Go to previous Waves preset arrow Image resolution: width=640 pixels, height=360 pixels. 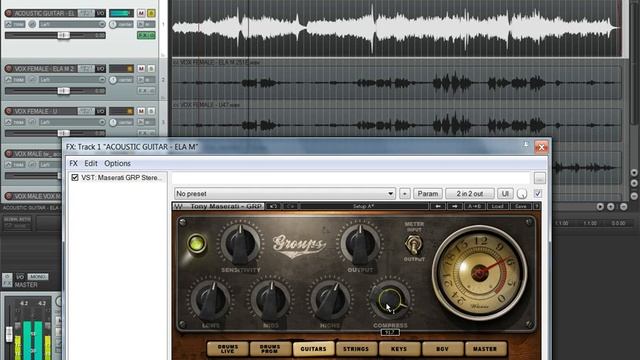[x=438, y=206]
